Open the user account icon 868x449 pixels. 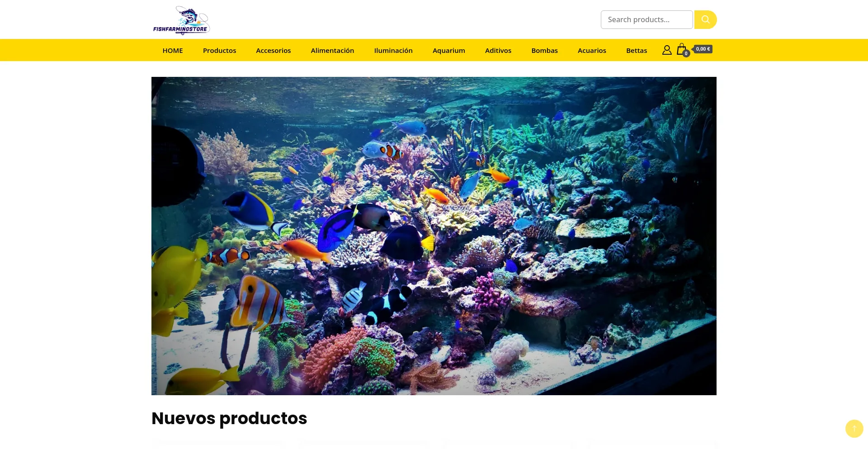coord(667,50)
